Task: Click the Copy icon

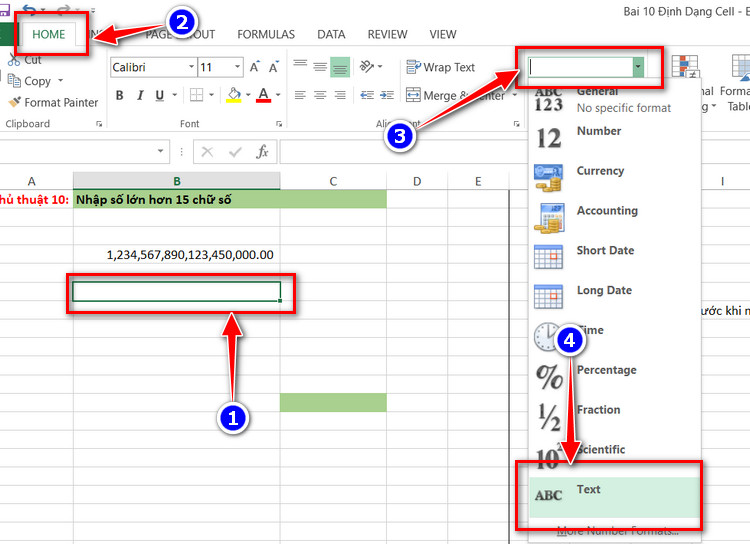Action: [14, 81]
